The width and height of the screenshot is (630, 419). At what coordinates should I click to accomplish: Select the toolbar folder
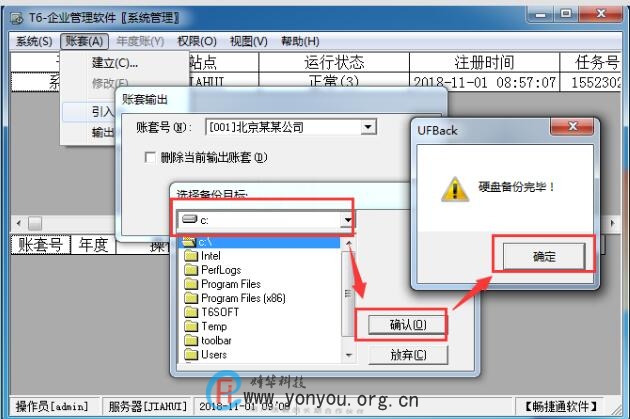(208, 340)
